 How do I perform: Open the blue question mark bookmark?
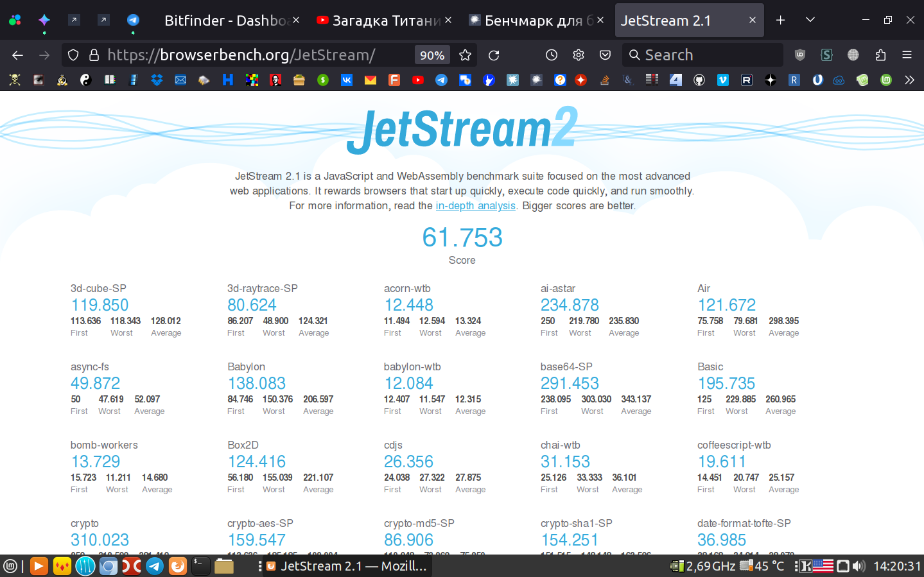(x=560, y=80)
